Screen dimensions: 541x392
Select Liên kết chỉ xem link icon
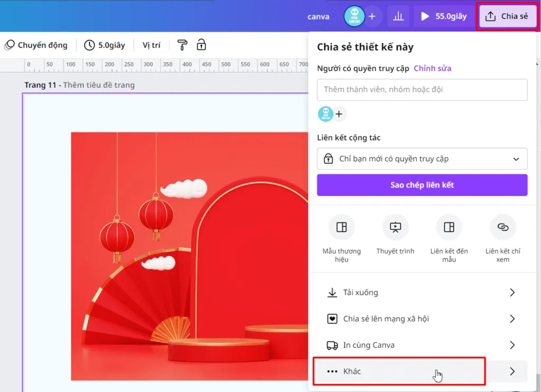pos(503,227)
